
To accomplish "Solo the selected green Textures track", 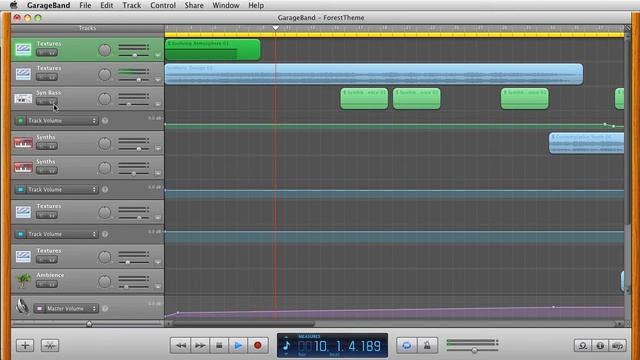I will [x=52, y=53].
